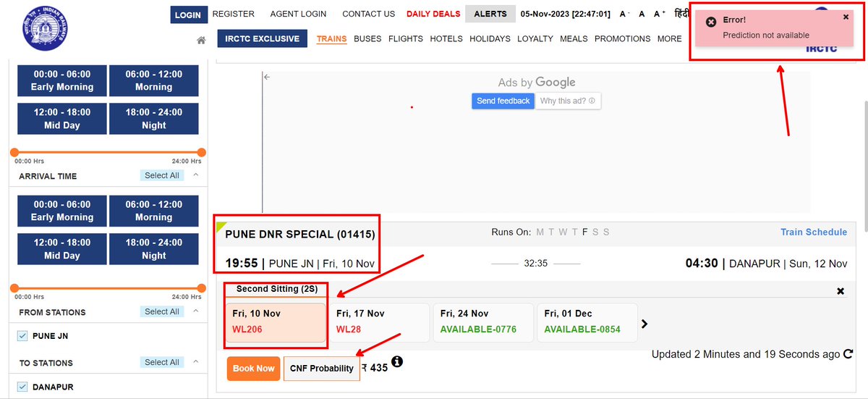Collapse the Arrival Time filter section
This screenshot has width=868, height=399.
196,175
